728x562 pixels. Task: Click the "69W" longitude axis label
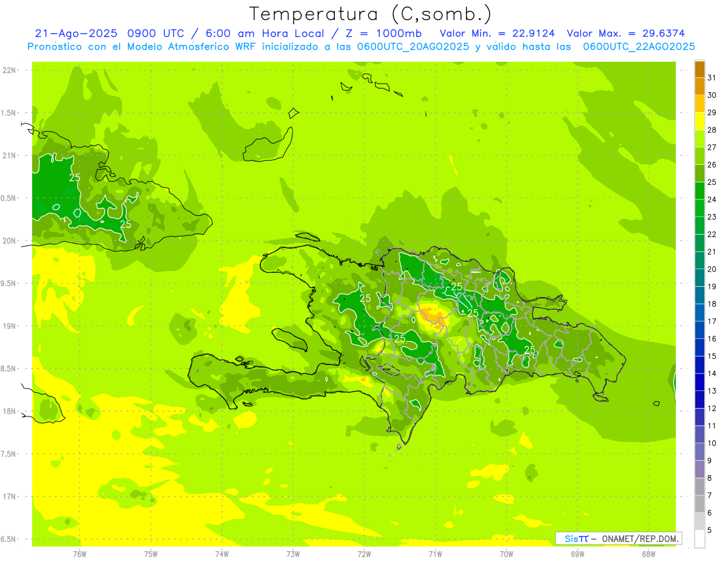578,554
